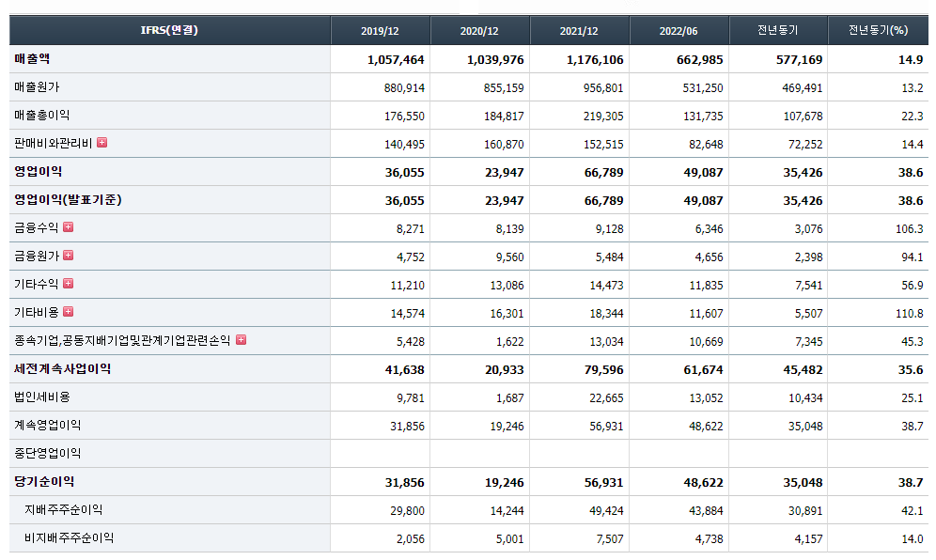
Task: Click the 계속영업이익 row label
Action: pyautogui.click(x=48, y=425)
